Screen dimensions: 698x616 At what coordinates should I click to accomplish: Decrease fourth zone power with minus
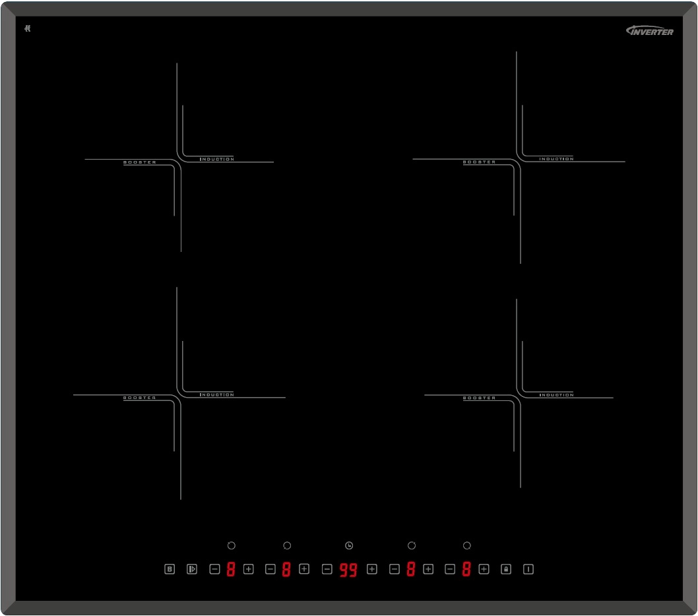[450, 569]
